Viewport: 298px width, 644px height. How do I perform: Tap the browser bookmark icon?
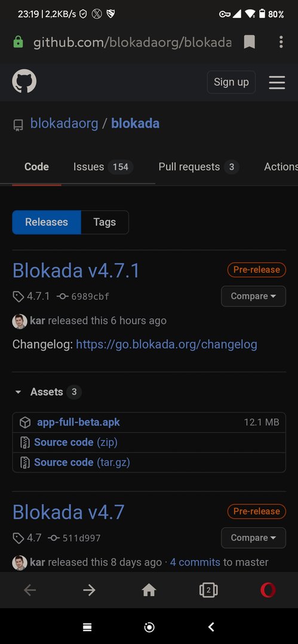(250, 42)
